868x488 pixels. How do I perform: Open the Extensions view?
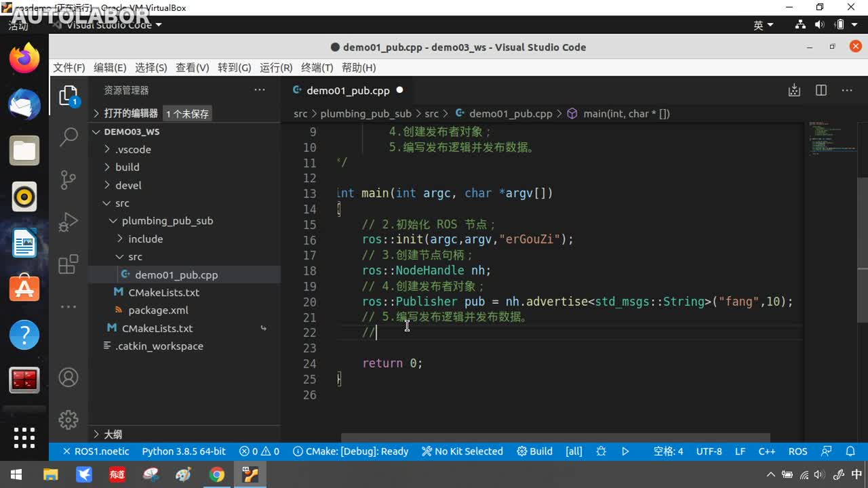[x=68, y=264]
